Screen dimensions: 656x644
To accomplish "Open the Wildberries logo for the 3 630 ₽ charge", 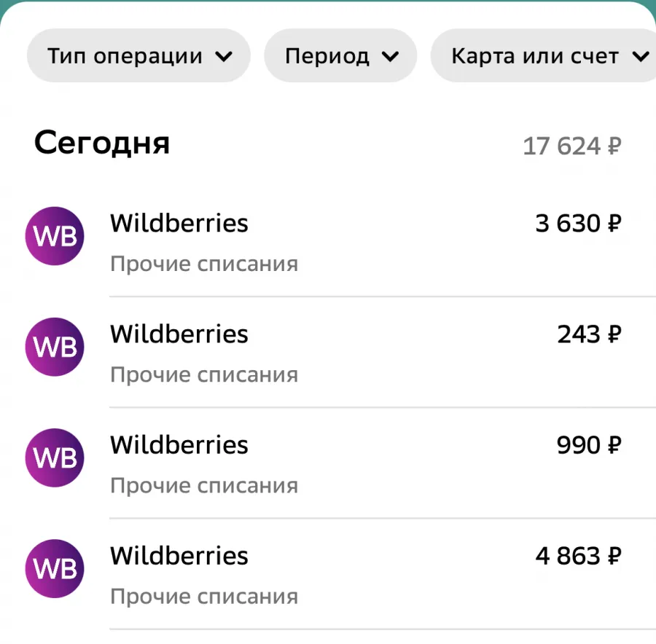I will click(x=55, y=236).
